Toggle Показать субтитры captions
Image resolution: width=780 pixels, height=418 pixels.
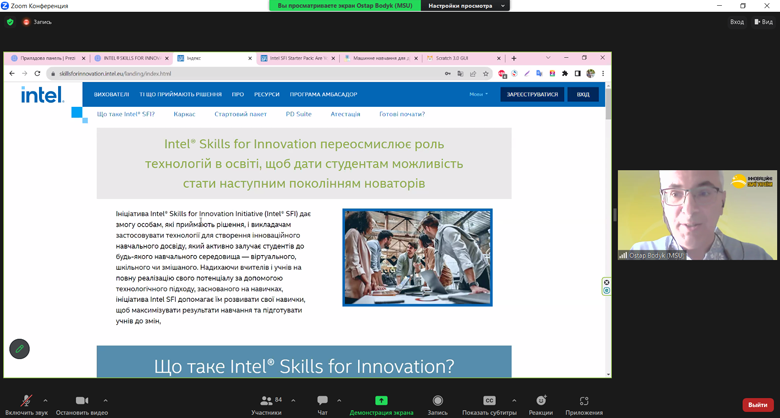(x=489, y=401)
